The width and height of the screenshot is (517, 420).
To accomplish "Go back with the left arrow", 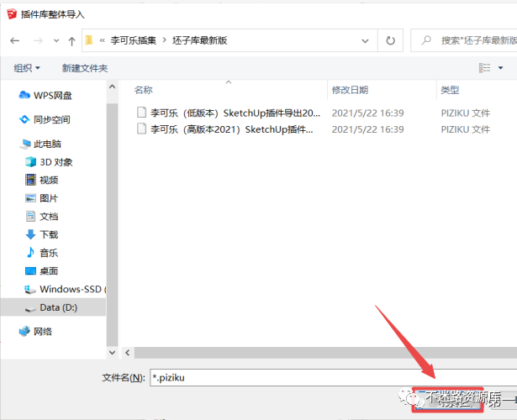I will pyautogui.click(x=14, y=41).
